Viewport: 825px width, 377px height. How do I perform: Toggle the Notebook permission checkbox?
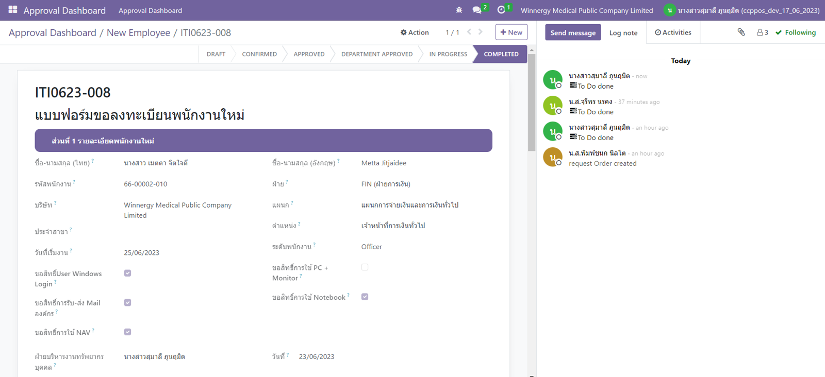(365, 297)
